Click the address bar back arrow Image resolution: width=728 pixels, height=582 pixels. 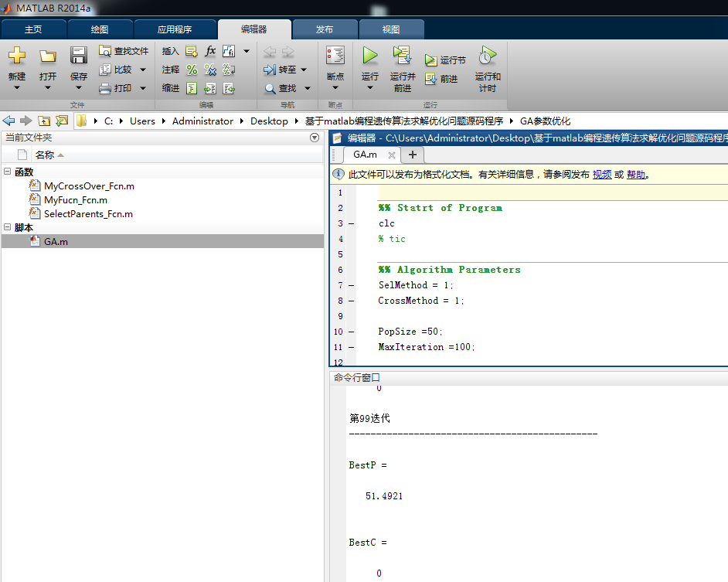click(x=9, y=121)
